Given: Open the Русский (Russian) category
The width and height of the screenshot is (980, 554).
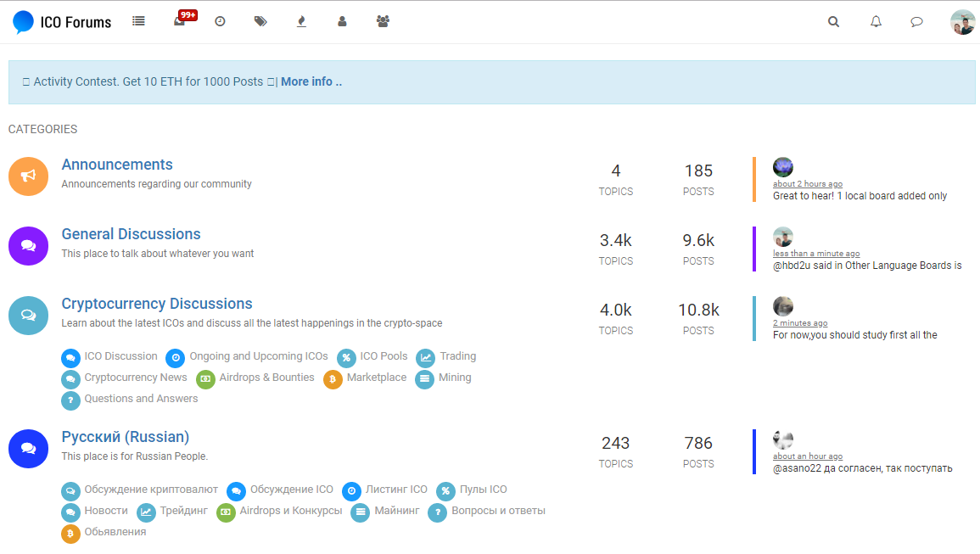Looking at the screenshot, I should point(125,436).
